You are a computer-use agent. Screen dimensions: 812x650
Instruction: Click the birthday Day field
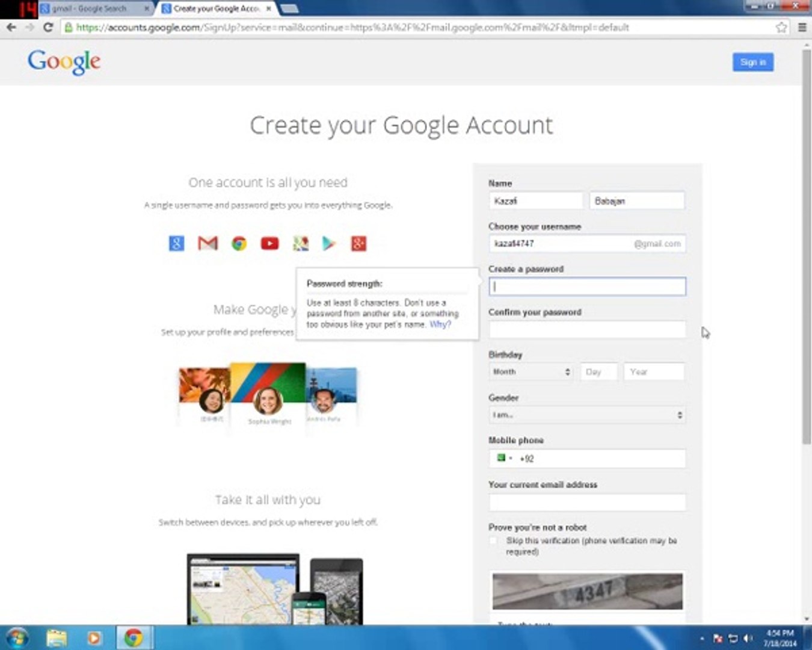coord(599,372)
